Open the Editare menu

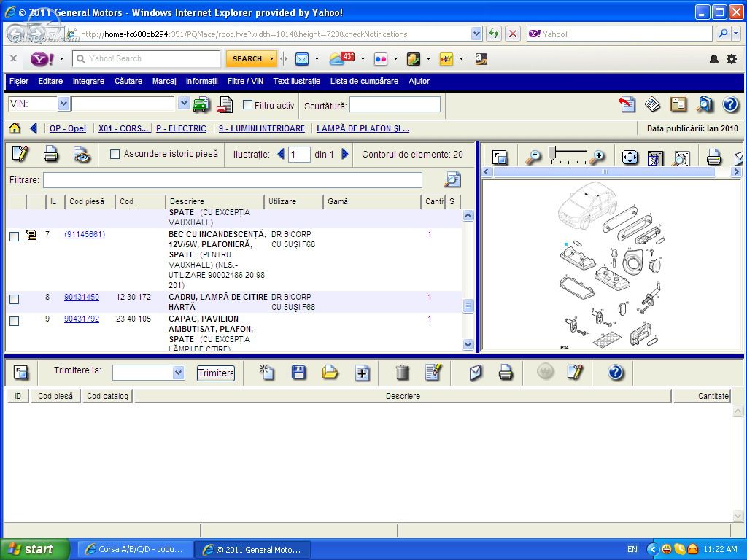50,82
